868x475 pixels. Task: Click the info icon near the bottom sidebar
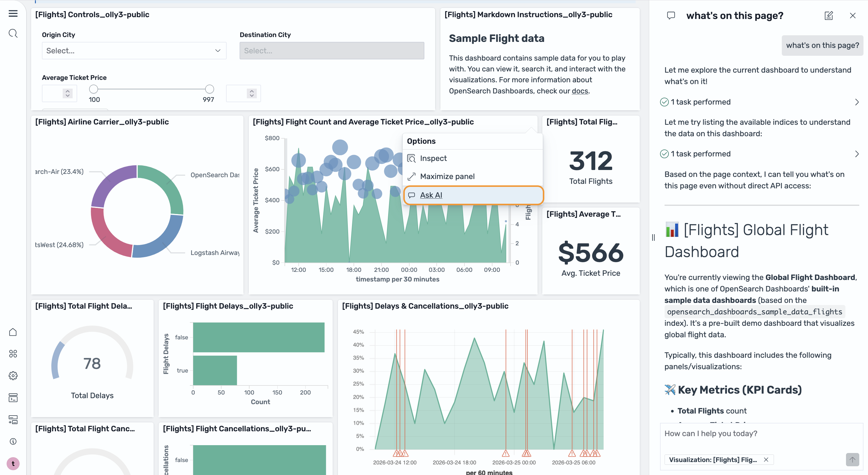(x=13, y=441)
